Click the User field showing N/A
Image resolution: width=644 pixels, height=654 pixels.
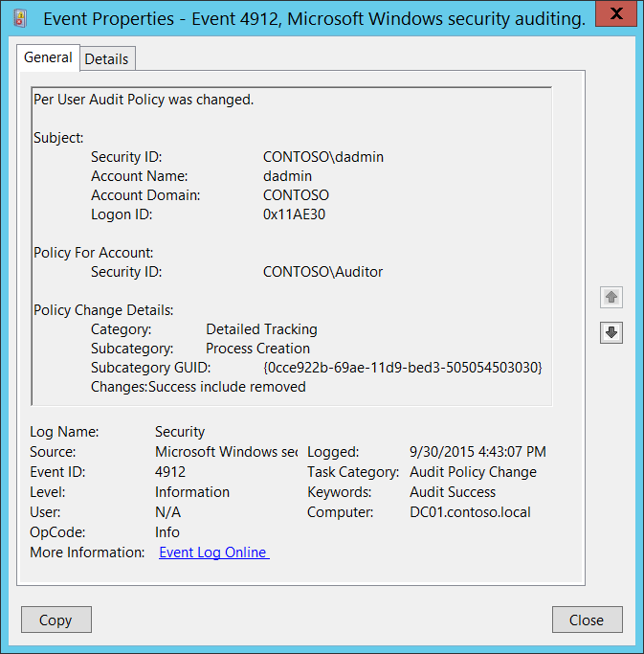167,512
